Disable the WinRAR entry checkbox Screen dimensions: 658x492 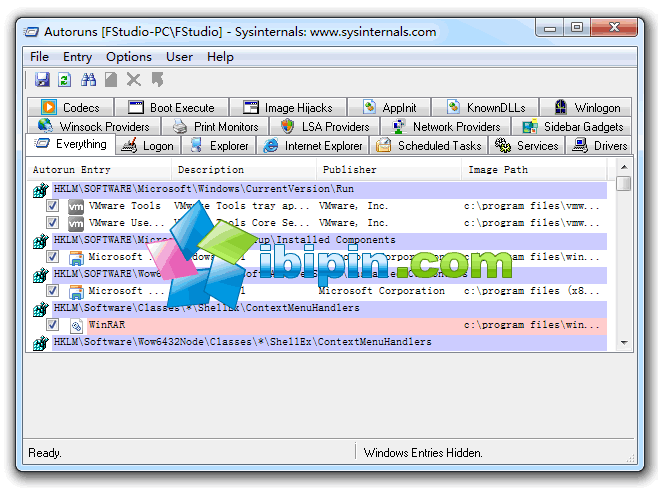point(52,325)
